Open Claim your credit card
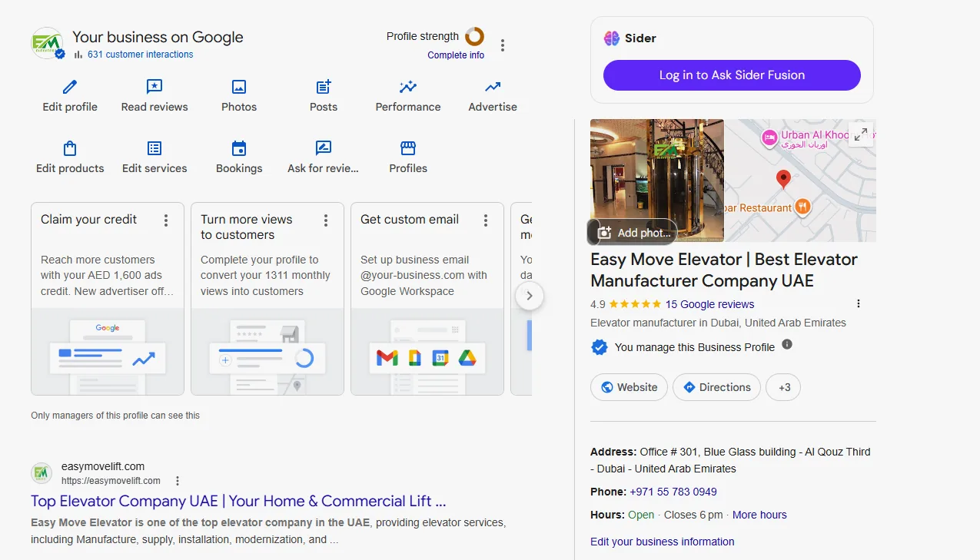The image size is (980, 560). click(108, 299)
